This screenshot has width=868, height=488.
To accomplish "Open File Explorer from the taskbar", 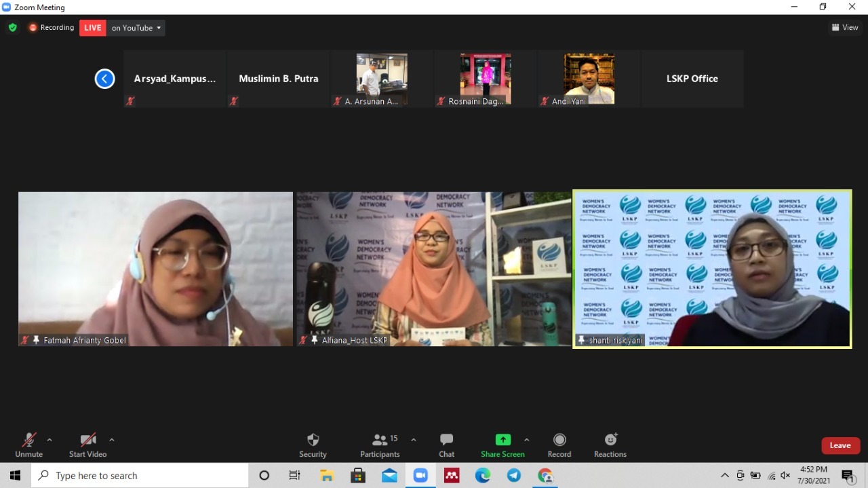I will [x=327, y=476].
